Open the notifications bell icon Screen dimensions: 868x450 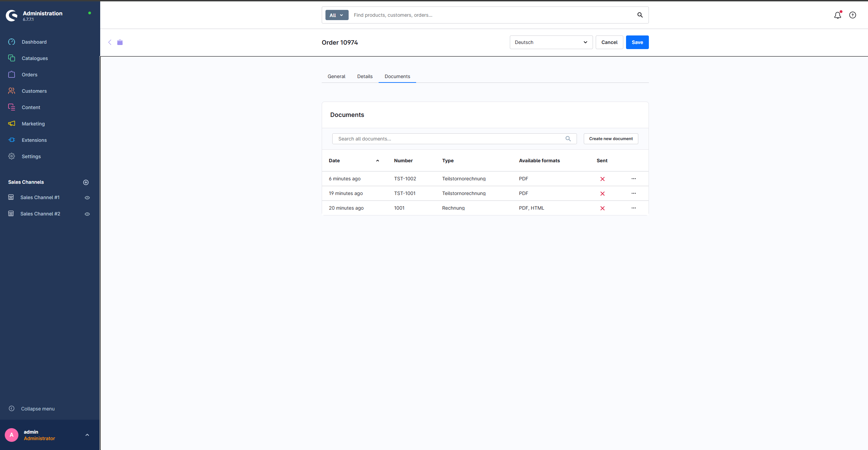point(837,15)
